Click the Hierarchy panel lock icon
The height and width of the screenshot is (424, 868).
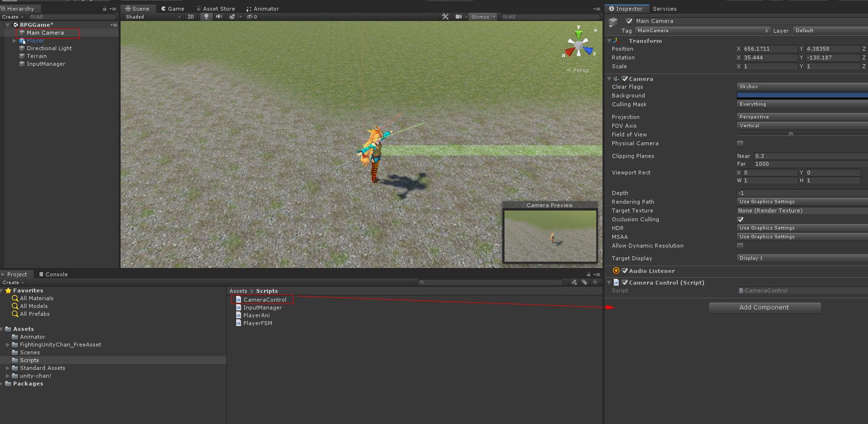104,9
